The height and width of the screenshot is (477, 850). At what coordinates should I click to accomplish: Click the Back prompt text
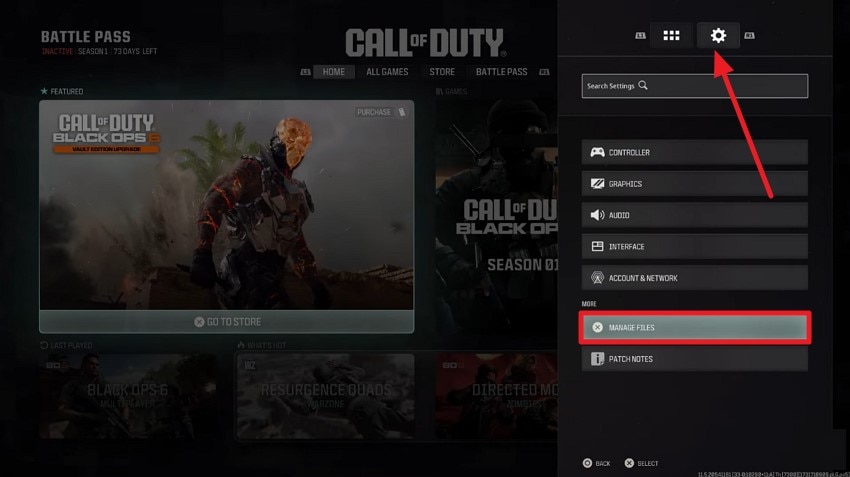(x=603, y=463)
